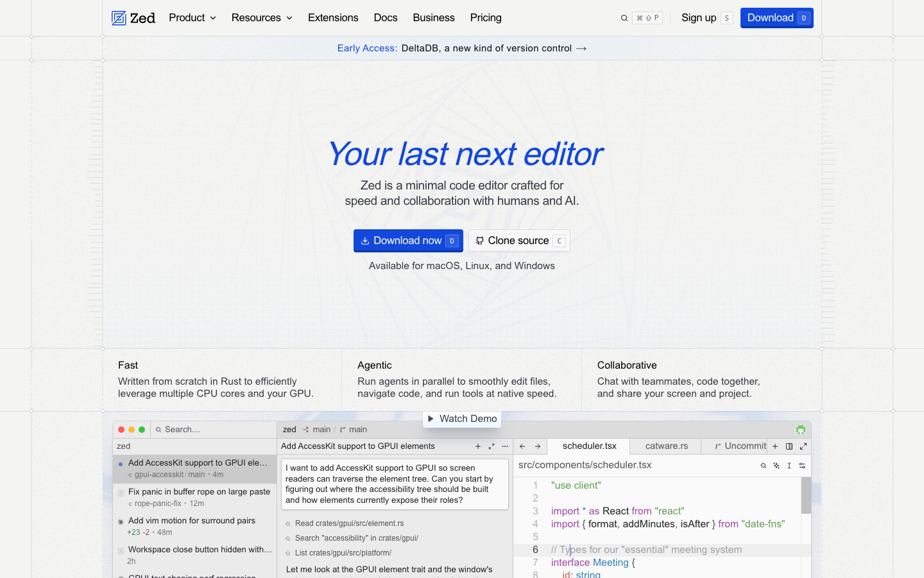The width and height of the screenshot is (924, 578).
Task: Open buffer search in scheduler.tsx toolbar
Action: click(x=764, y=466)
